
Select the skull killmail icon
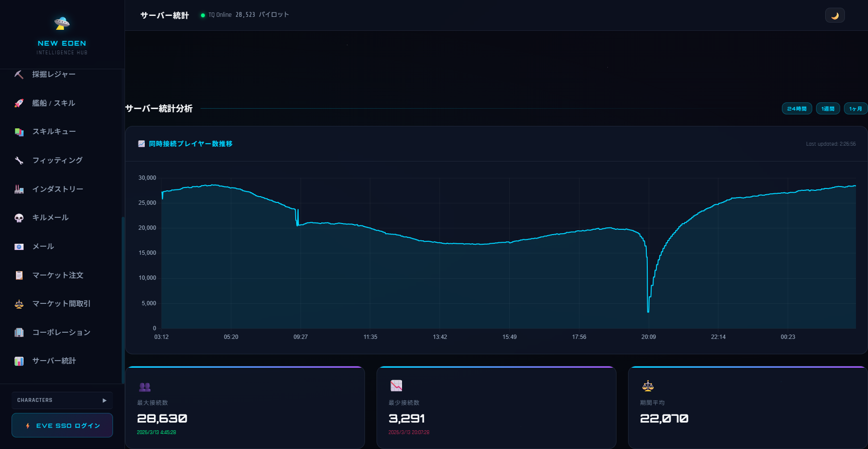19,218
